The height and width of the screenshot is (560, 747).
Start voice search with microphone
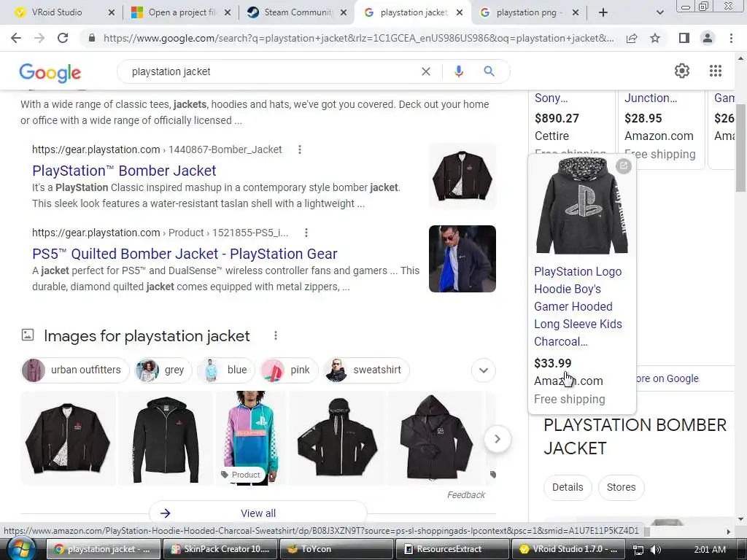click(459, 71)
